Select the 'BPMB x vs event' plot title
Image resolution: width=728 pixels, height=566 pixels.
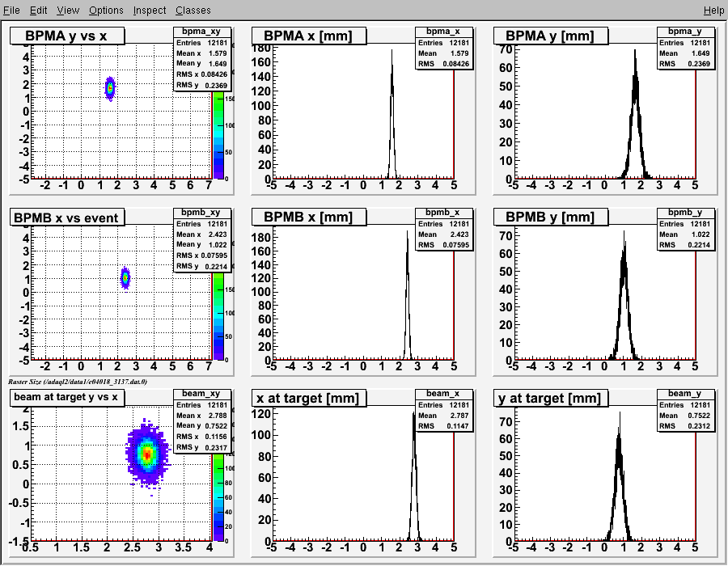67,218
